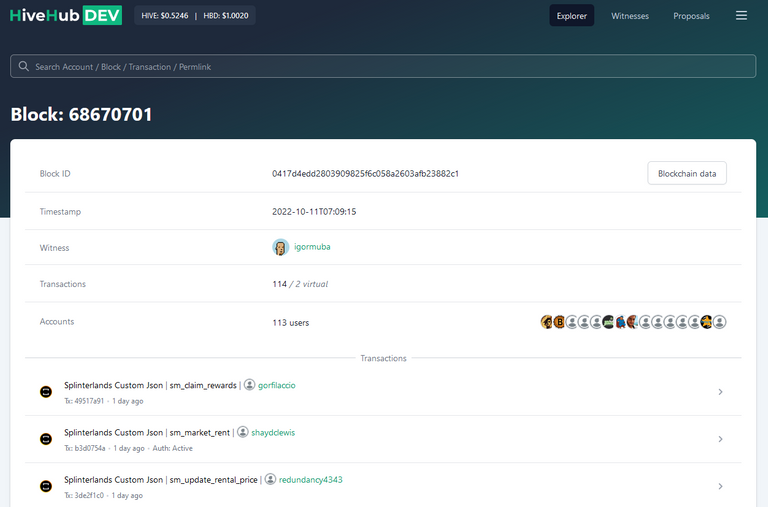Click 'Splinterlands Custom Json | sm_claim_rewards' title

click(x=150, y=386)
